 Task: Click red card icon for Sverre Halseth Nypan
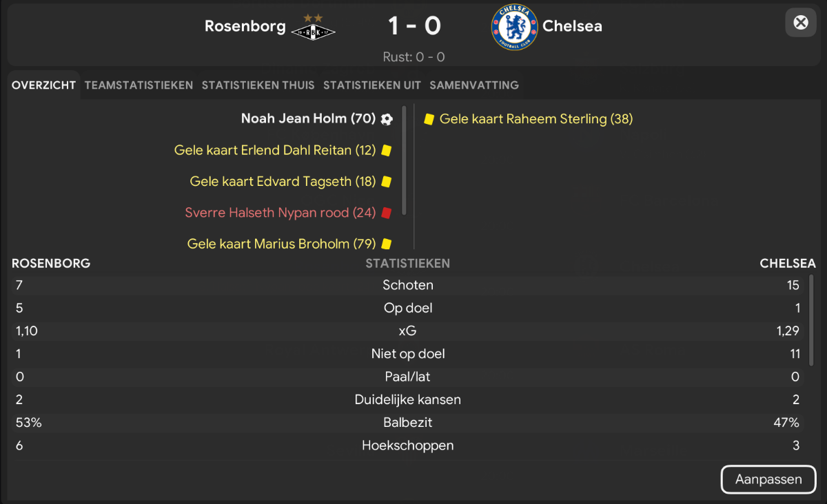point(387,213)
